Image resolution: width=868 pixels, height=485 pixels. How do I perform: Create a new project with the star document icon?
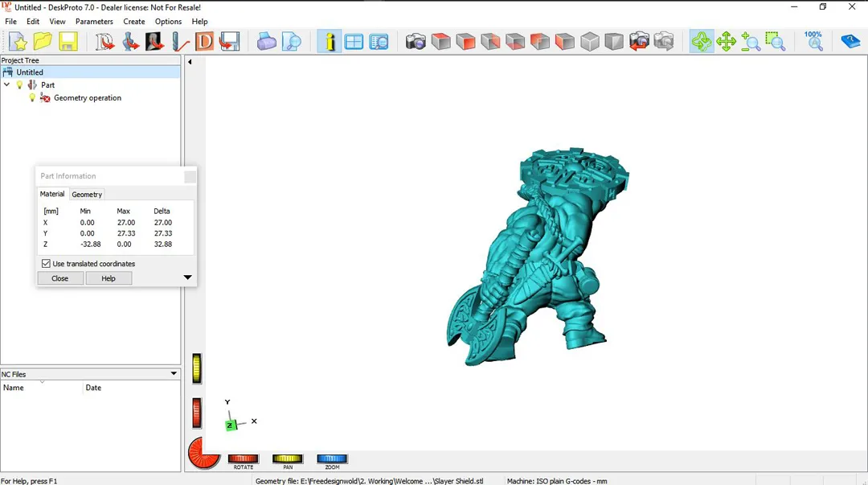[18, 42]
